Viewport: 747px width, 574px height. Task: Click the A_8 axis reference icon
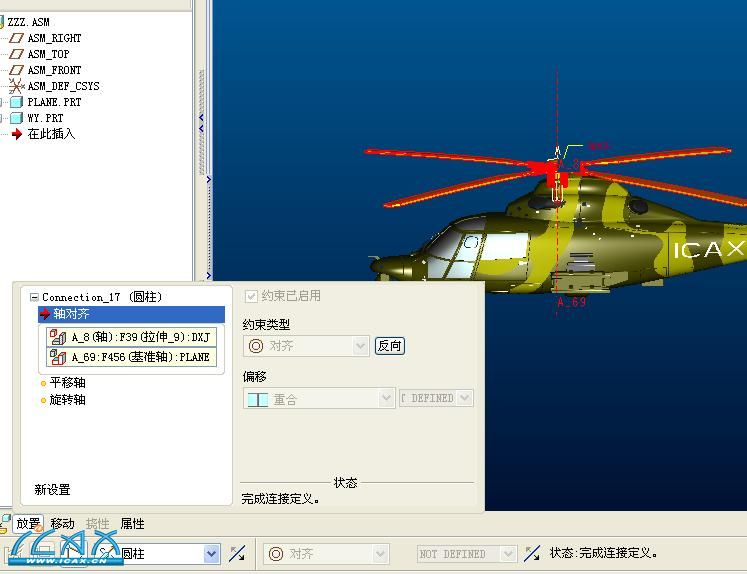(58, 337)
